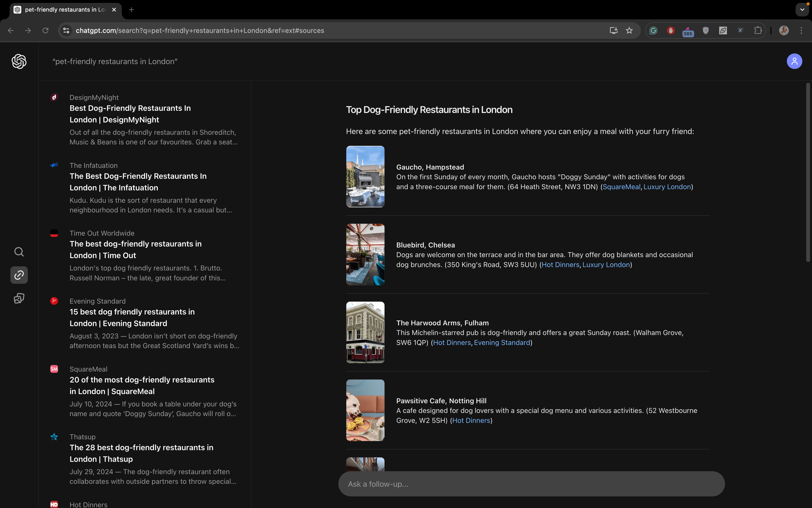
Task: View the Pawsitive Cafe dog photo thumbnail
Action: point(365,410)
